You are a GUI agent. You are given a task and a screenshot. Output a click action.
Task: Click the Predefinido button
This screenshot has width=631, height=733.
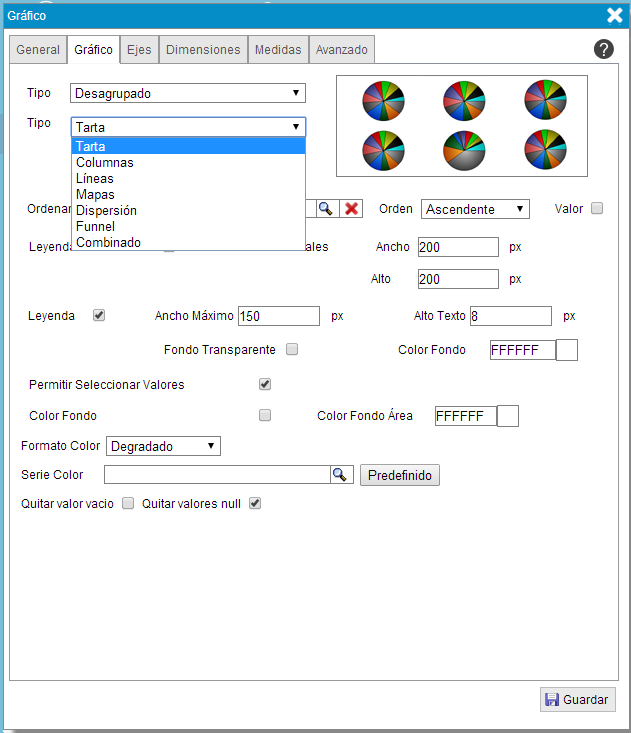tap(399, 475)
